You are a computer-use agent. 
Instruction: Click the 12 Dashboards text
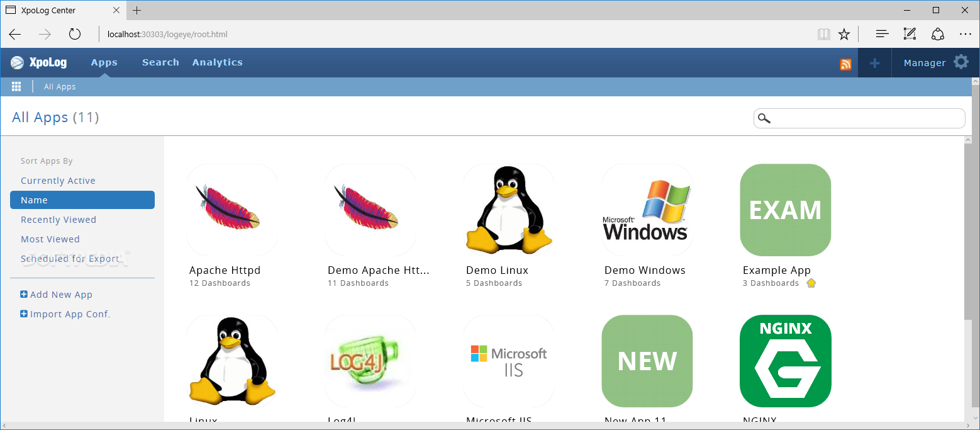pos(220,283)
